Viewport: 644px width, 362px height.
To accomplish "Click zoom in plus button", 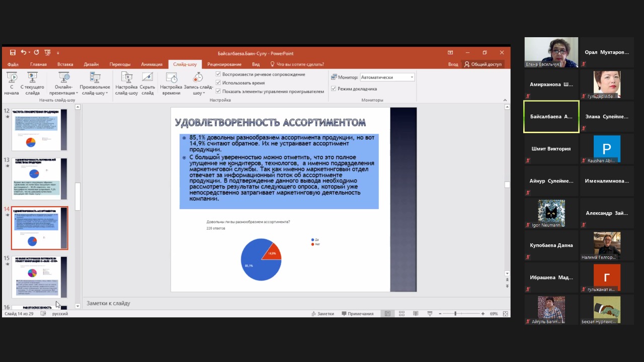I will [x=483, y=314].
